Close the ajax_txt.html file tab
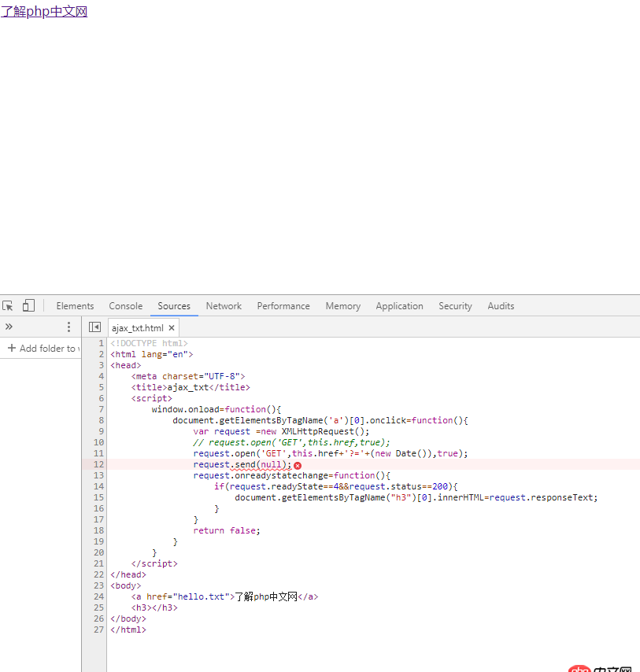This screenshot has height=672, width=640. click(172, 328)
